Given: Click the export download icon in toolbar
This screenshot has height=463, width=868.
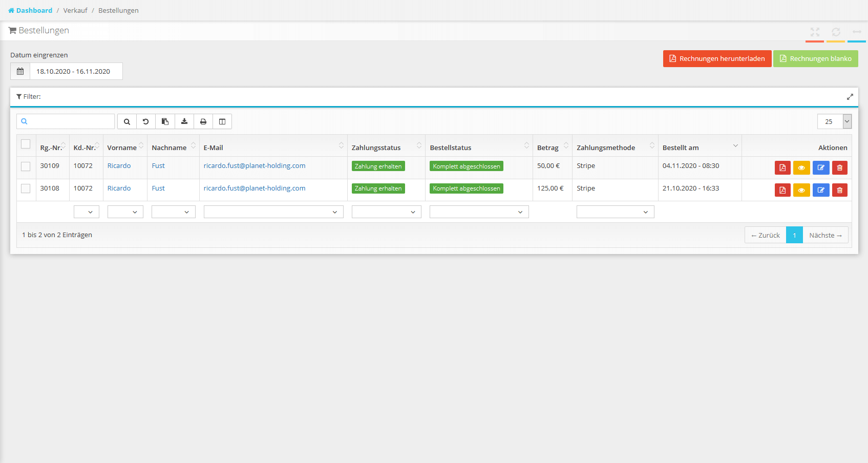Looking at the screenshot, I should click(x=184, y=121).
